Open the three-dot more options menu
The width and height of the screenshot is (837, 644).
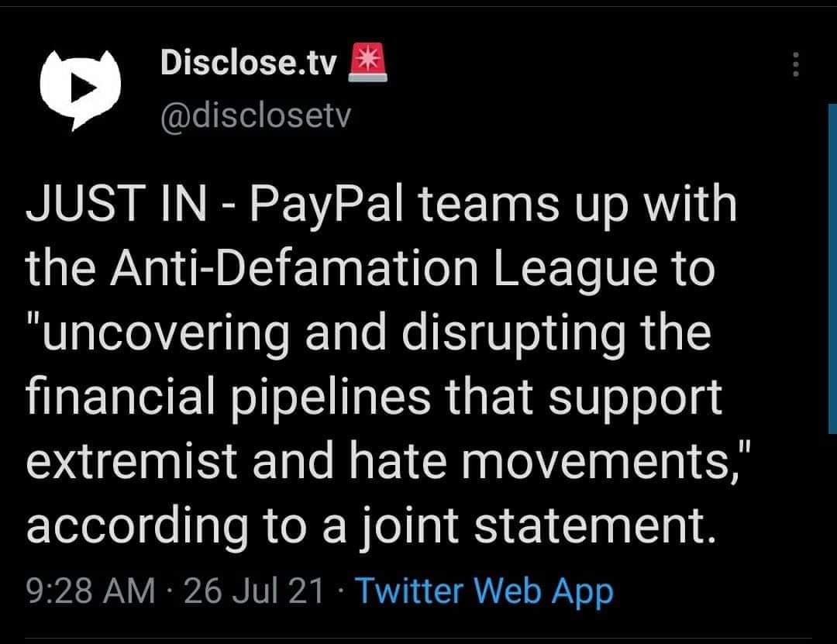(794, 64)
